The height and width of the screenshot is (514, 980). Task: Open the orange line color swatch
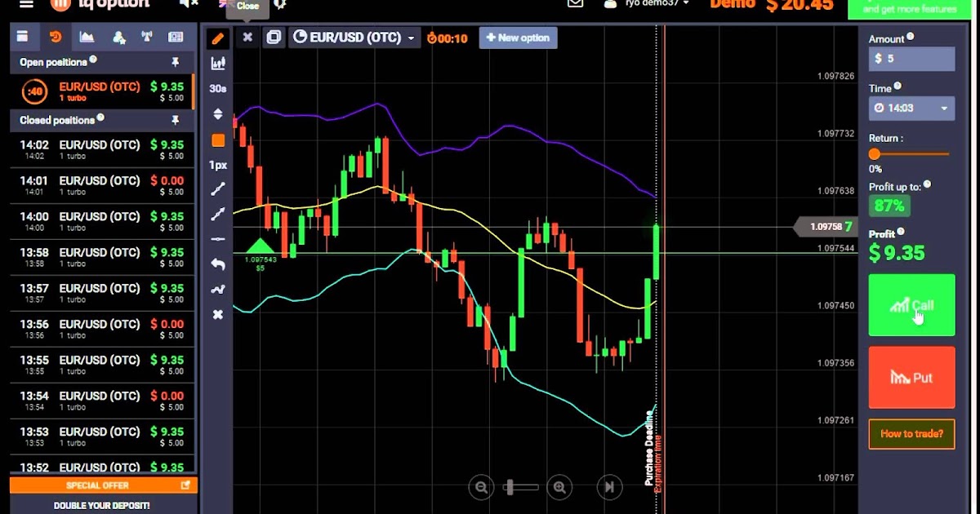(x=218, y=140)
